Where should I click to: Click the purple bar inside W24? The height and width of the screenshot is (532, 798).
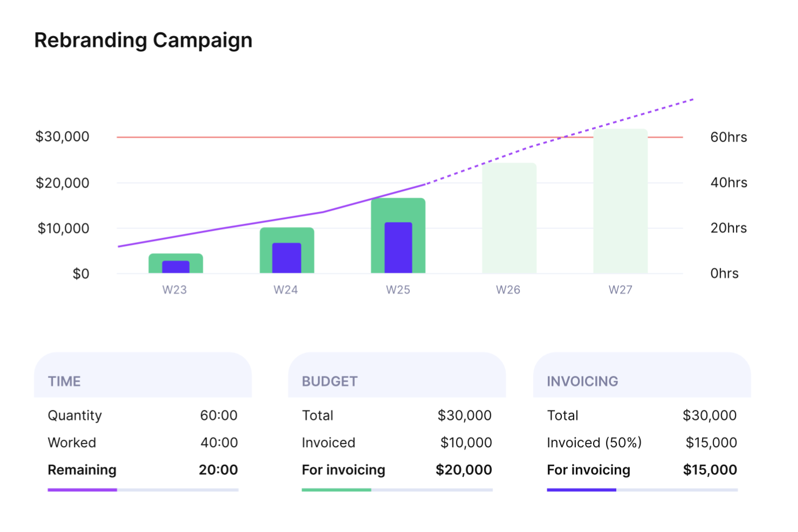tap(287, 258)
